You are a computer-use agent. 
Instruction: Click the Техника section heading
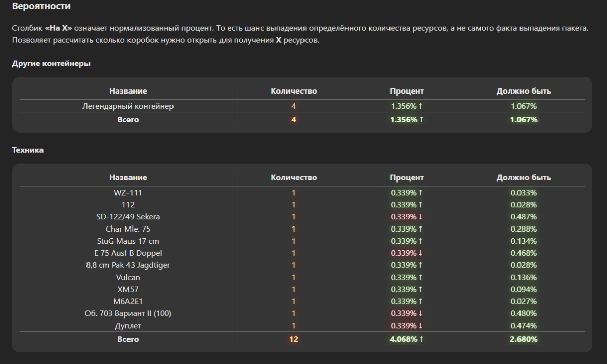(28, 150)
